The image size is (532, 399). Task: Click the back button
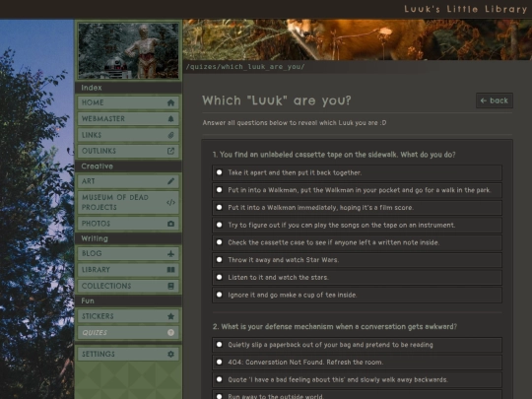pyautogui.click(x=495, y=100)
